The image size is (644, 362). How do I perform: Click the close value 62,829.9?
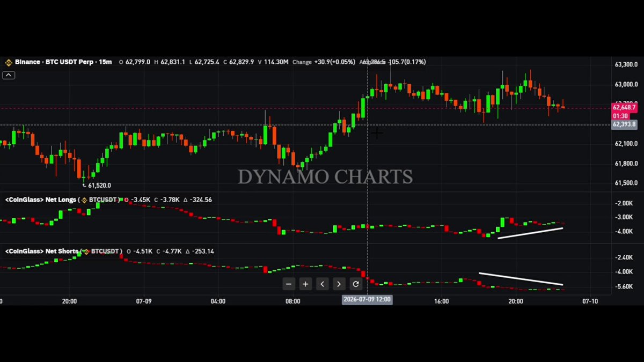coord(241,62)
